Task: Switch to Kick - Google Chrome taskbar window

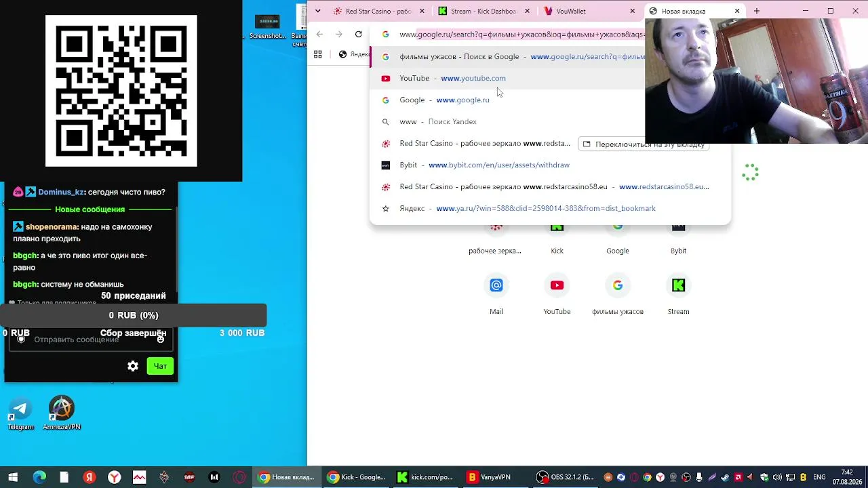Action: [x=357, y=477]
